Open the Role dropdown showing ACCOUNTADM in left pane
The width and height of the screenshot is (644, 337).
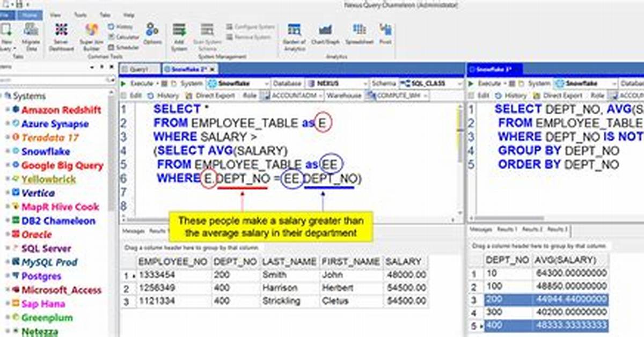pyautogui.click(x=291, y=96)
